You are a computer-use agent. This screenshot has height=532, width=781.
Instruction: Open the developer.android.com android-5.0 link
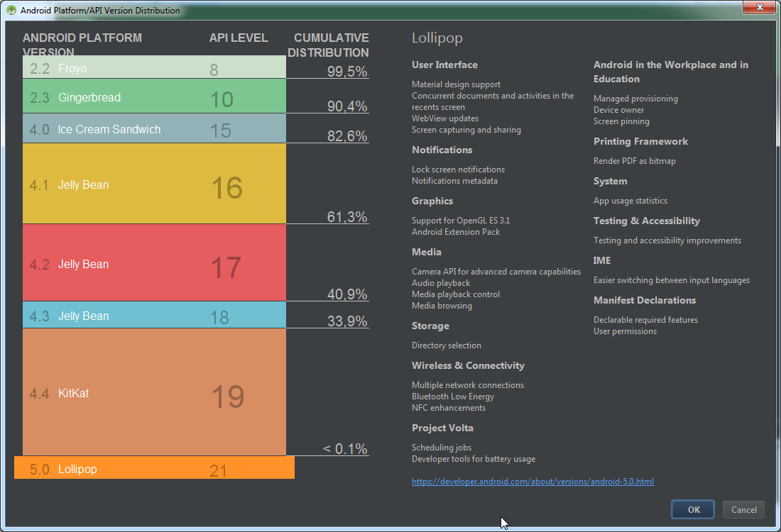click(532, 481)
